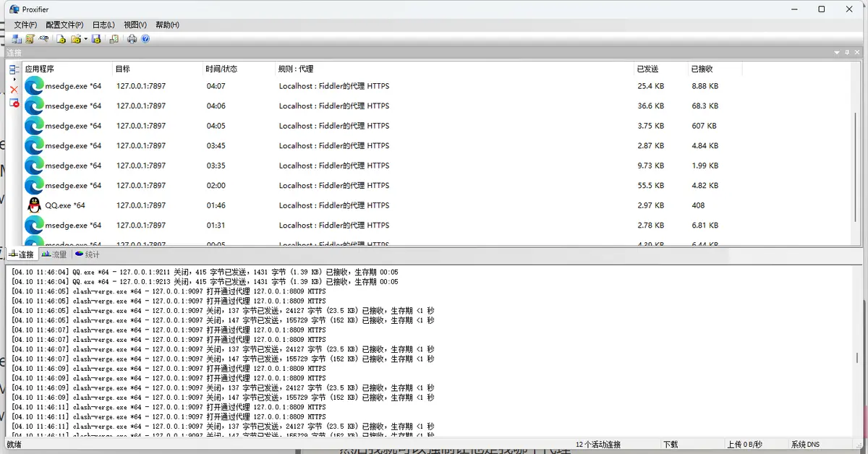Click the 68.3 KB received value
The image size is (868, 454).
pos(705,106)
